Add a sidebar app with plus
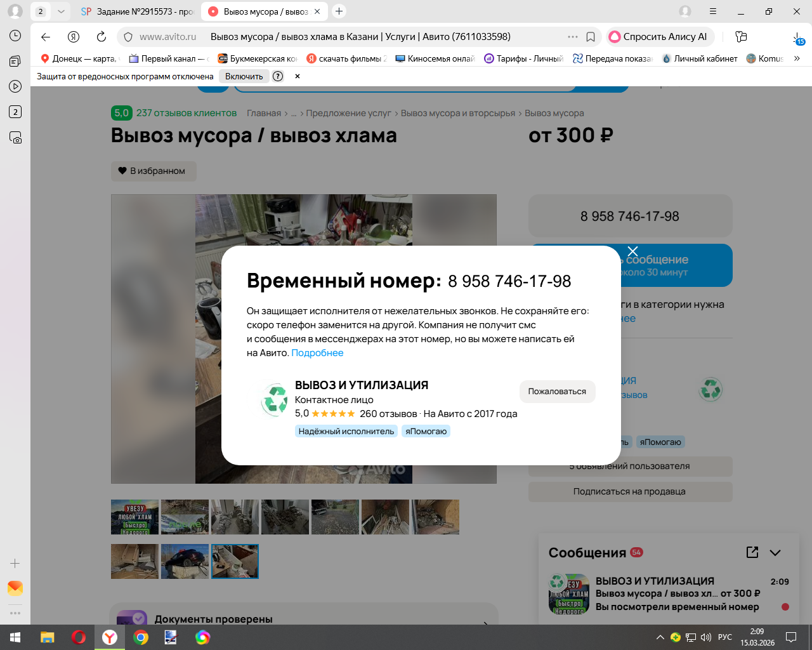Viewport: 812px width, 650px height. (15, 563)
